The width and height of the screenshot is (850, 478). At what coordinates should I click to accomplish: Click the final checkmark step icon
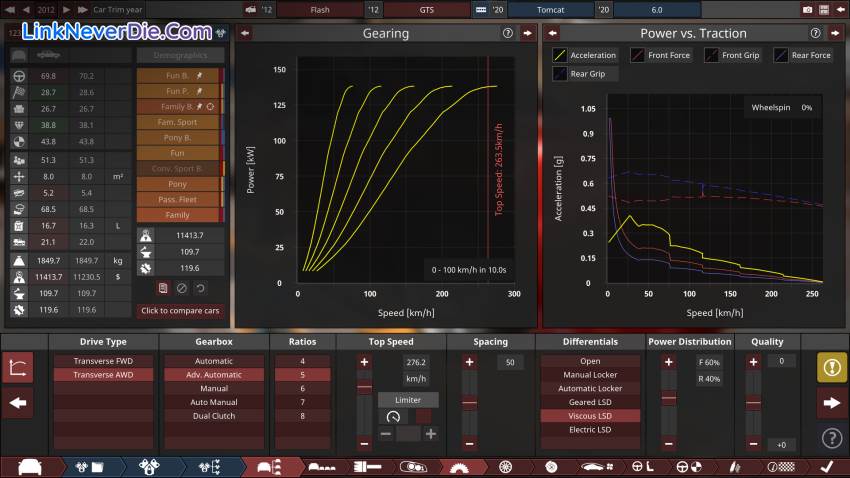[x=826, y=466]
